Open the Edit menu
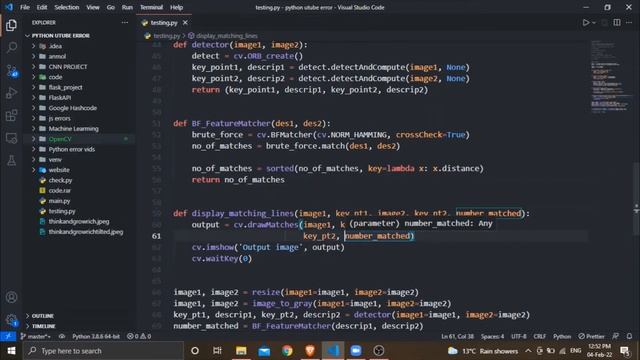Viewport: 640px width, 360px height. pyautogui.click(x=42, y=7)
